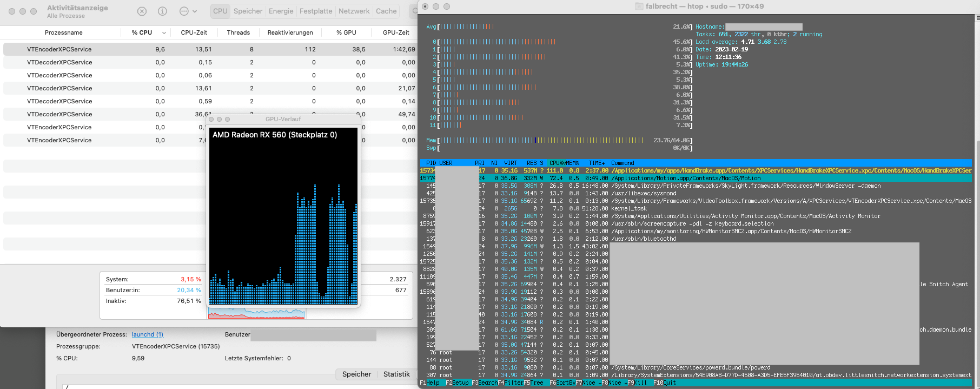Image resolution: width=980 pixels, height=389 pixels.
Task: Switch to the Netzwerk tab
Action: click(x=354, y=11)
